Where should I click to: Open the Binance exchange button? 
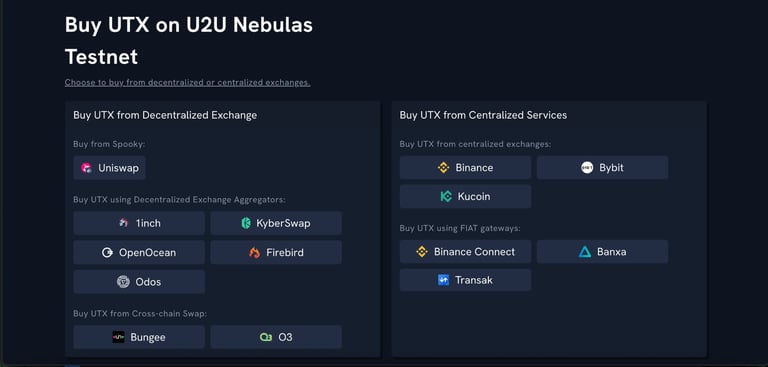click(x=465, y=168)
